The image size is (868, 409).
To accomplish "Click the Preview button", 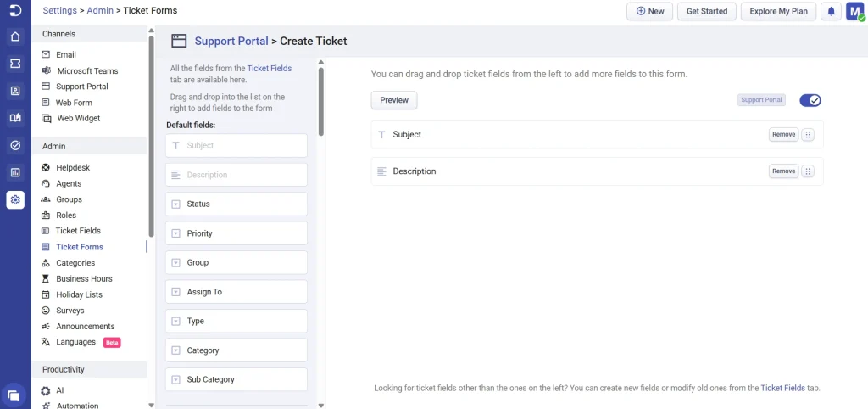I will pyautogui.click(x=394, y=100).
